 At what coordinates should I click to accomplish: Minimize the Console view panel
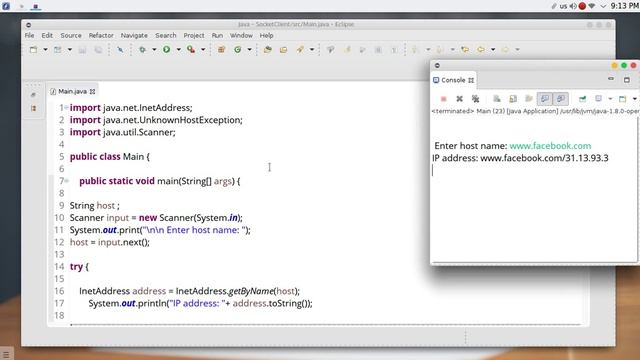(611, 79)
